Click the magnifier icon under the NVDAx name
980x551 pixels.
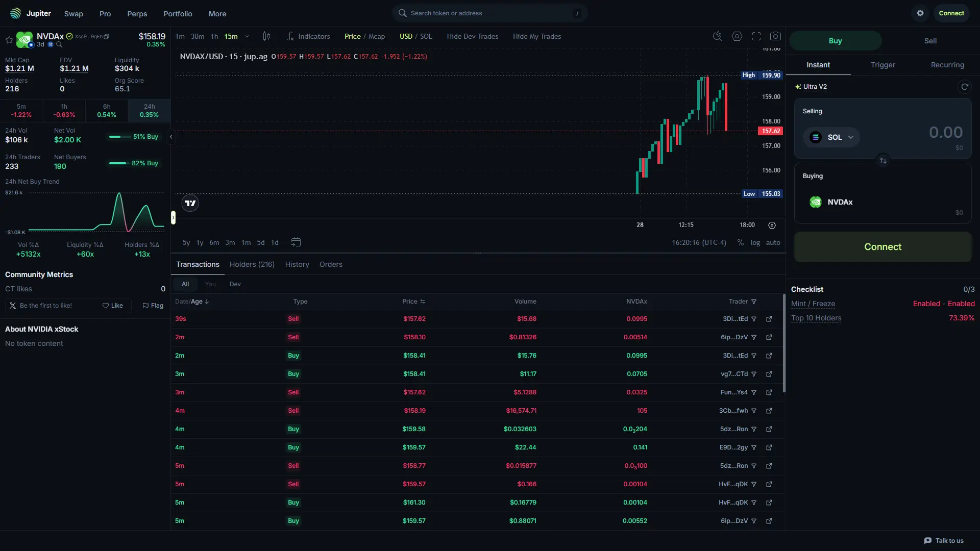point(59,45)
